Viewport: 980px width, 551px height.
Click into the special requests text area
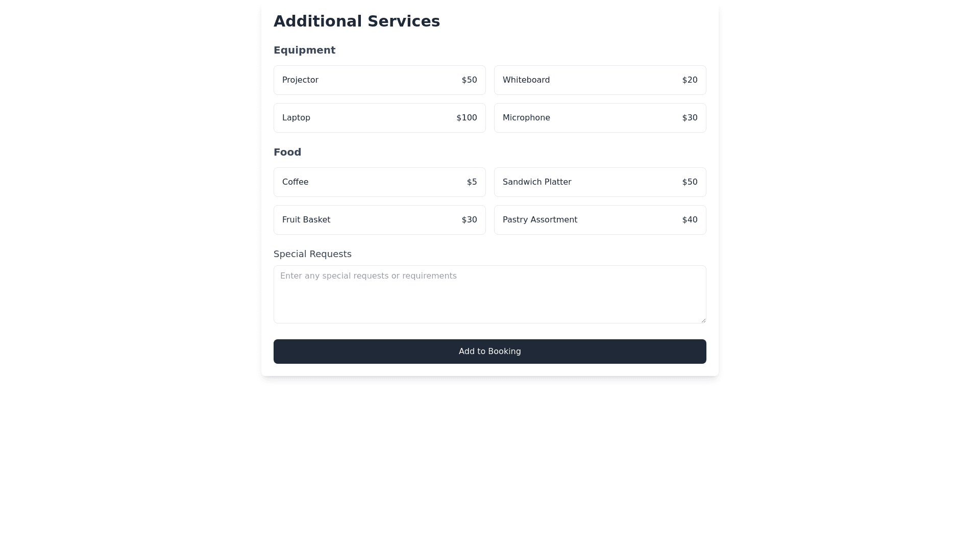point(489,294)
